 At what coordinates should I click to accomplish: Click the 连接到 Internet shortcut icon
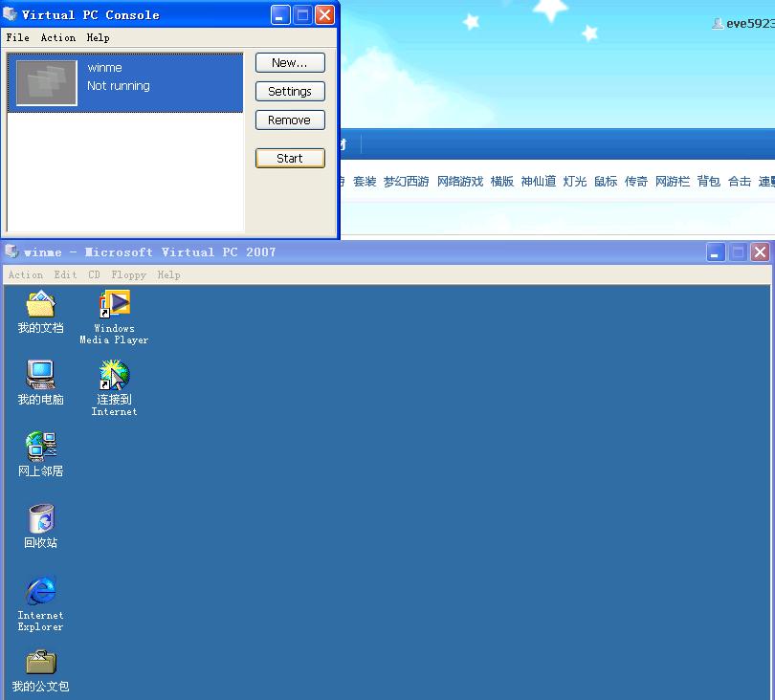[114, 375]
